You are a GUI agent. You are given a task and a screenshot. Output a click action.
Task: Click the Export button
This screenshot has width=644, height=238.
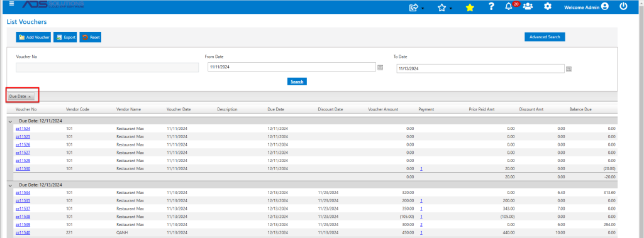coord(65,37)
